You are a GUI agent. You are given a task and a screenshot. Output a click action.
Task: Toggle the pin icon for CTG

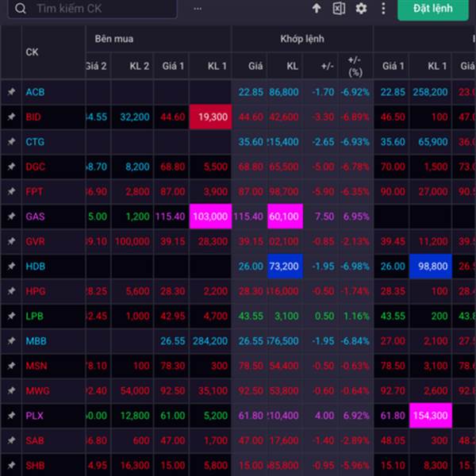[12, 141]
